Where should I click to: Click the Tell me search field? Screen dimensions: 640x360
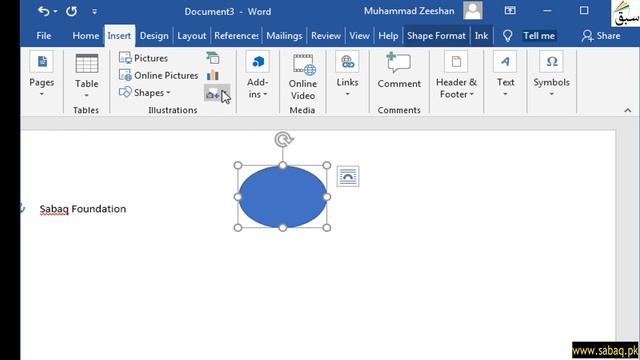click(x=539, y=36)
